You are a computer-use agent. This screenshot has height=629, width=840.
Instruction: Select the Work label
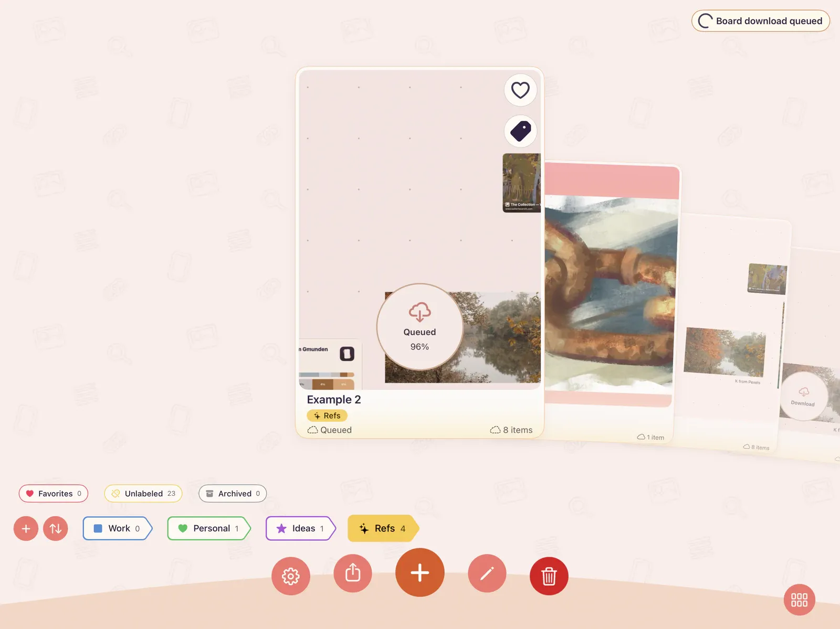click(x=118, y=528)
